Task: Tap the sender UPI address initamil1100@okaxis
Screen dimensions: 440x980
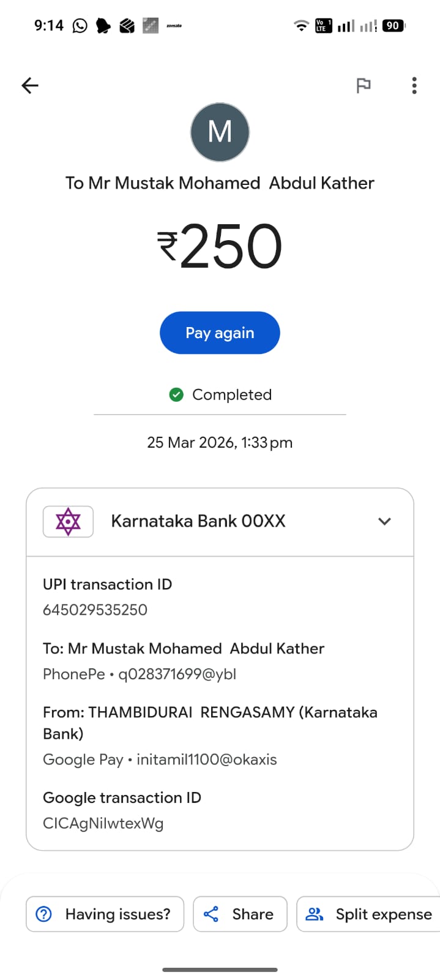Action: tap(206, 759)
